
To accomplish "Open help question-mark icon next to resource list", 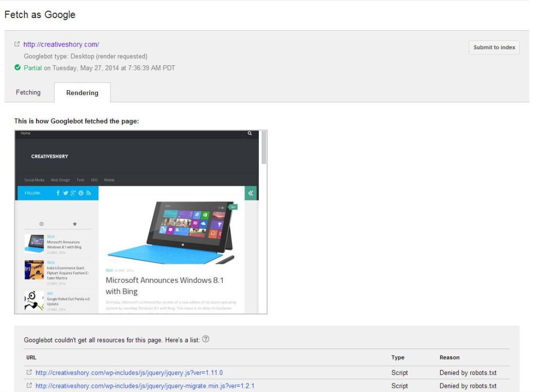I will [206, 339].
